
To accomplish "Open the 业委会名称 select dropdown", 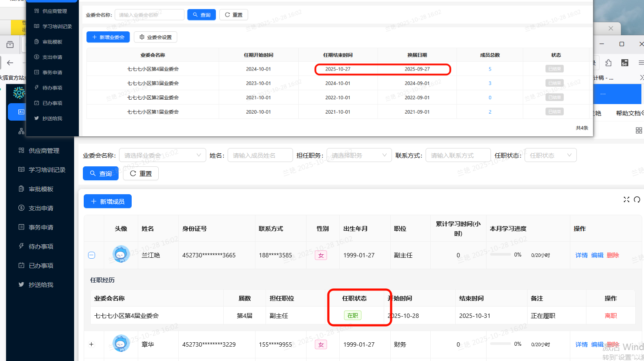I will (x=162, y=155).
